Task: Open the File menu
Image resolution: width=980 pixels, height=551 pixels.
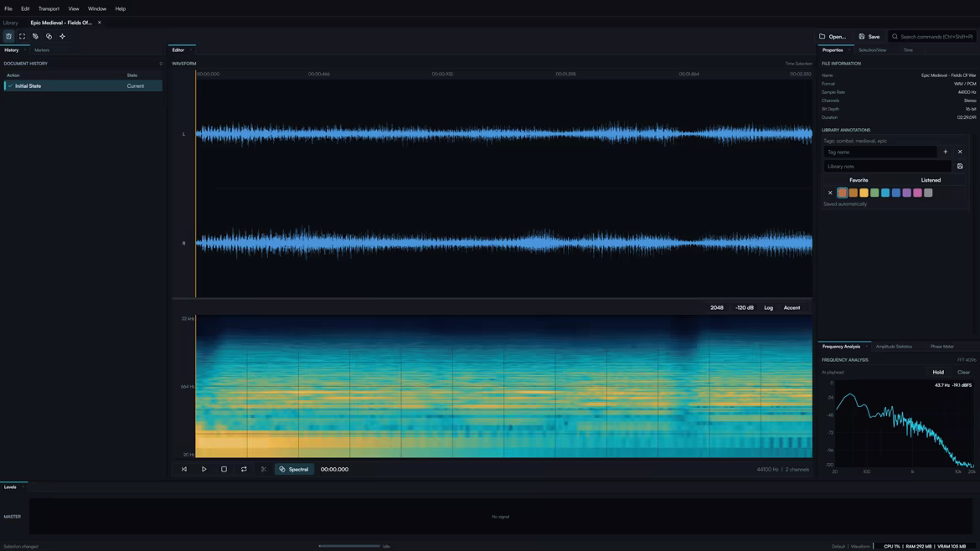Action: coord(8,8)
